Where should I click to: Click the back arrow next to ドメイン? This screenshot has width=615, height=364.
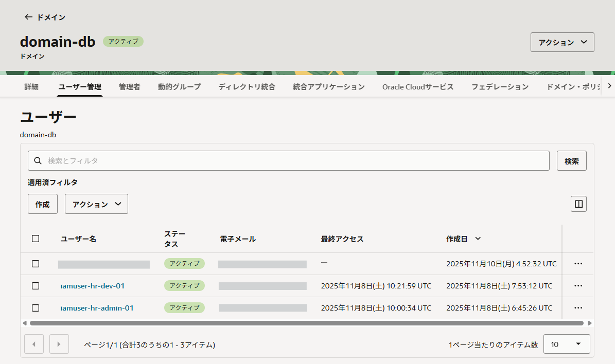27,17
